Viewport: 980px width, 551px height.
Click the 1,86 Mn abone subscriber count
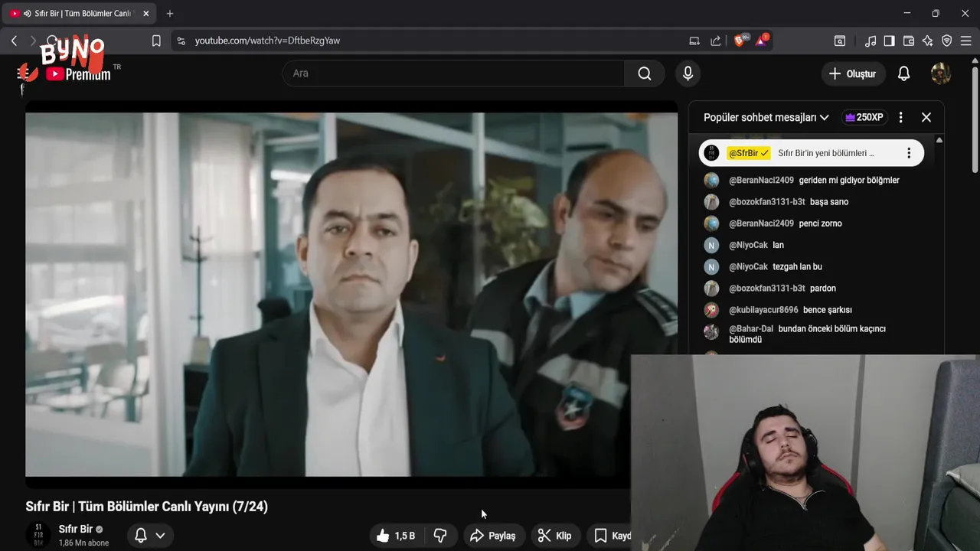(x=84, y=543)
